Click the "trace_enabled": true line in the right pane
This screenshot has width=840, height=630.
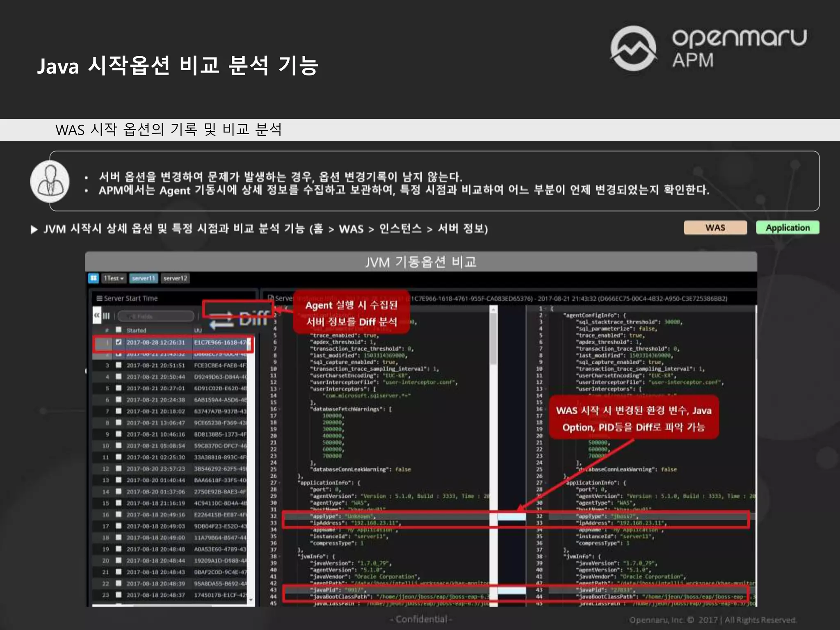(x=610, y=335)
